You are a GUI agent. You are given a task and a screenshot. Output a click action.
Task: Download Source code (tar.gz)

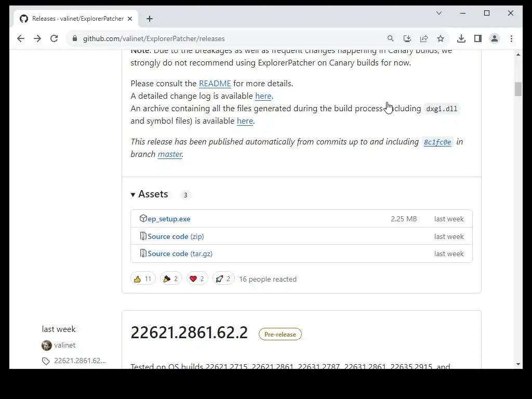coord(180,254)
